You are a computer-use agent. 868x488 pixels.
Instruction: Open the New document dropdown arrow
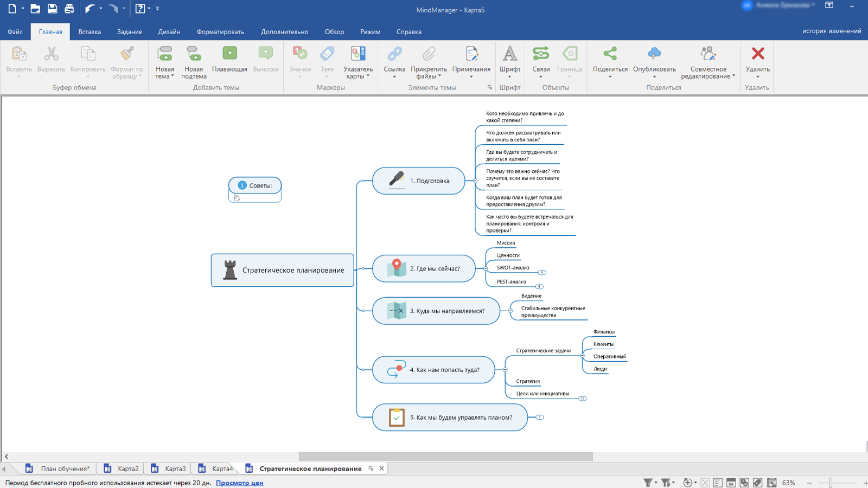click(x=23, y=9)
